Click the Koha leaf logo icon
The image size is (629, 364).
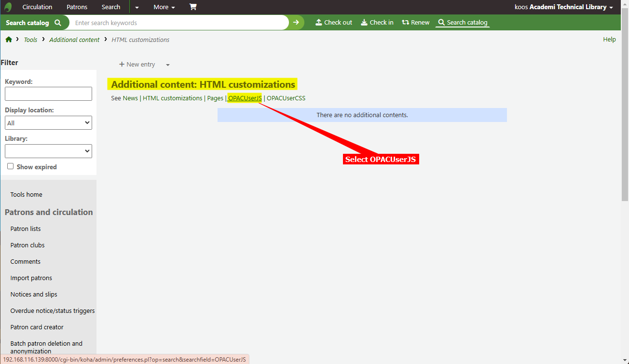point(8,7)
